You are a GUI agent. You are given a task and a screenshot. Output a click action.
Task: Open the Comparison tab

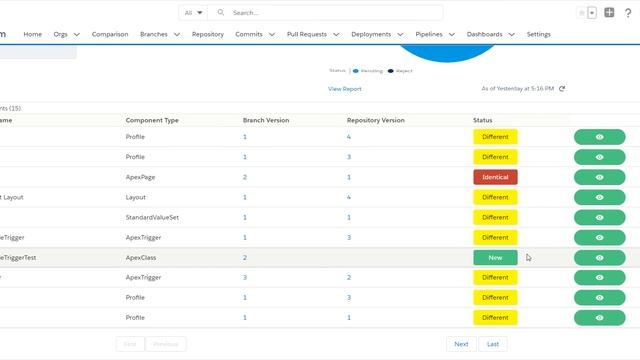110,34
